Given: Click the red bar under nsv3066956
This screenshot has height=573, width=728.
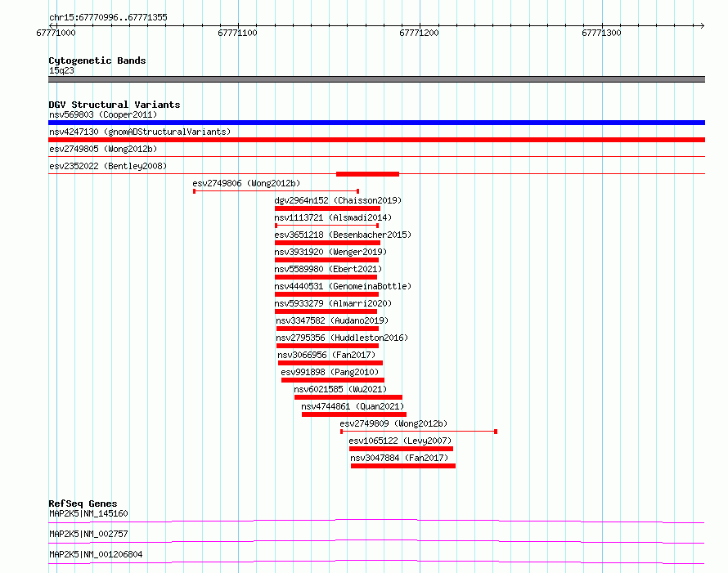Looking at the screenshot, I should pos(330,363).
